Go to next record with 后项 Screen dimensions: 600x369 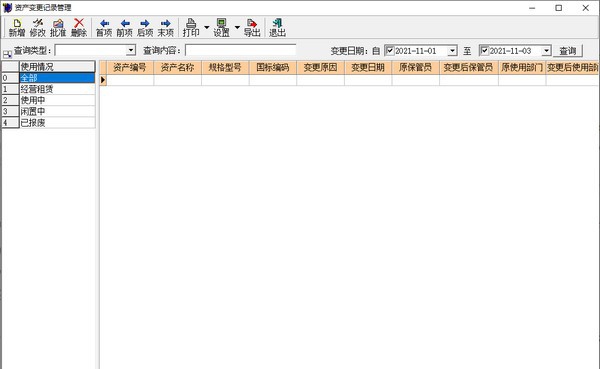pos(145,28)
